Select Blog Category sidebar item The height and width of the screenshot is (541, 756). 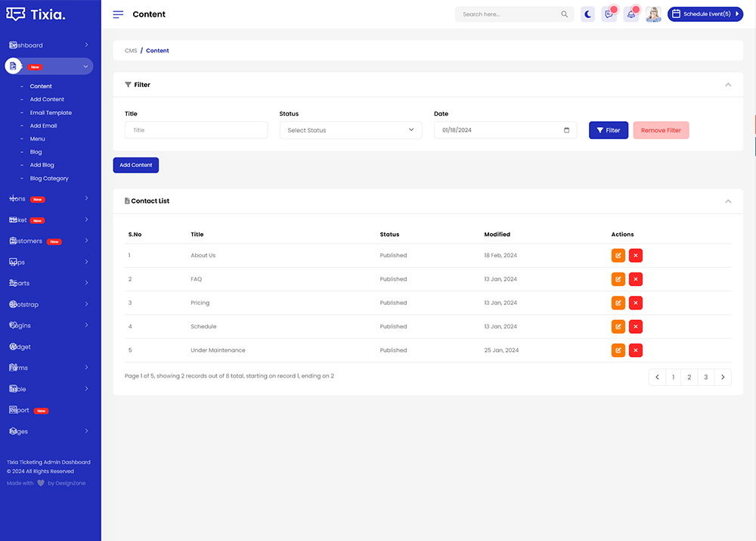[x=49, y=179]
